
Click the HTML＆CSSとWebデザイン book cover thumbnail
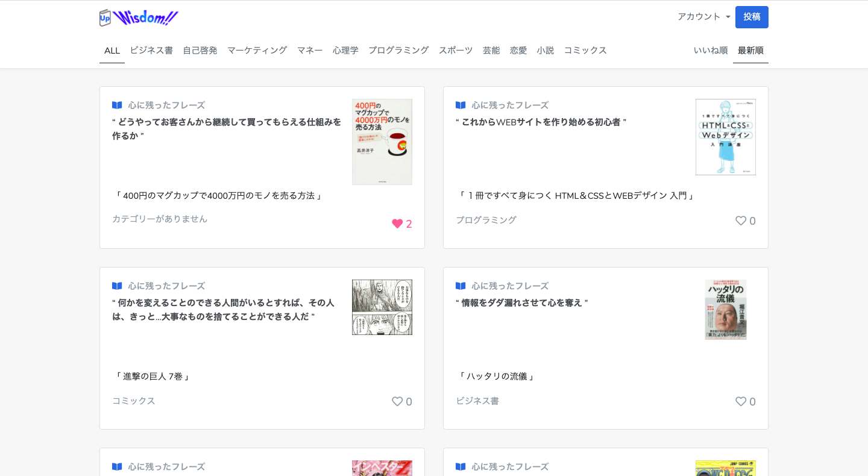click(725, 137)
